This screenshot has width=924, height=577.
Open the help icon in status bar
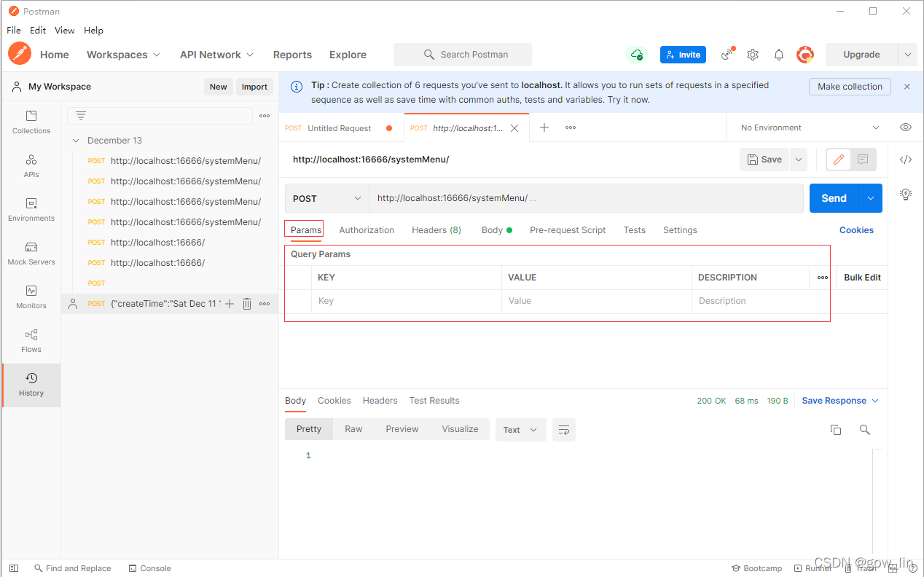point(913,568)
